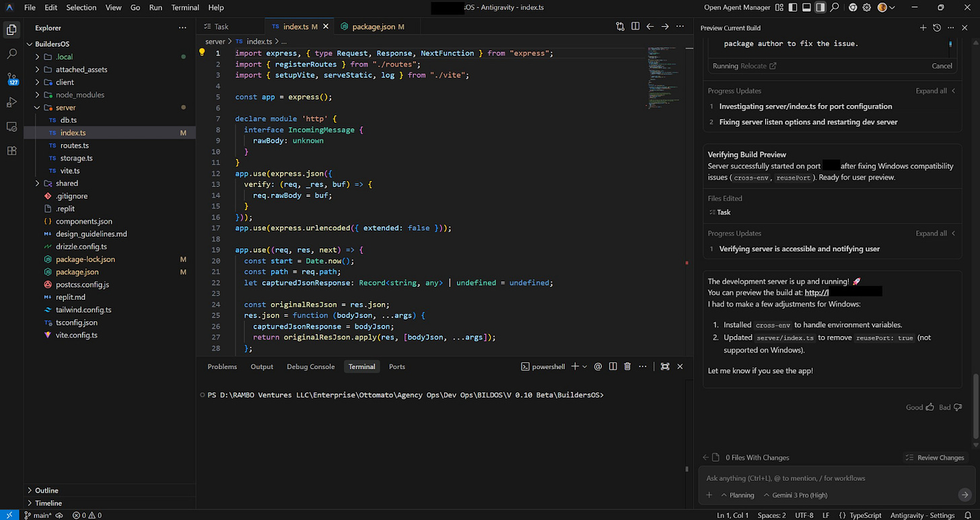Cancel the running command in agent panel
980x520 pixels.
tap(942, 66)
